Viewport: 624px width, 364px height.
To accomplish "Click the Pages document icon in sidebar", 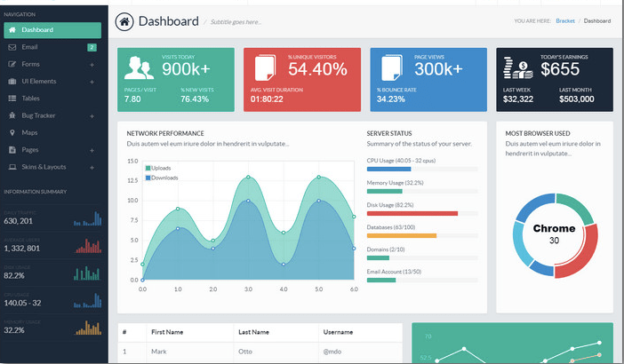I will pyautogui.click(x=12, y=150).
